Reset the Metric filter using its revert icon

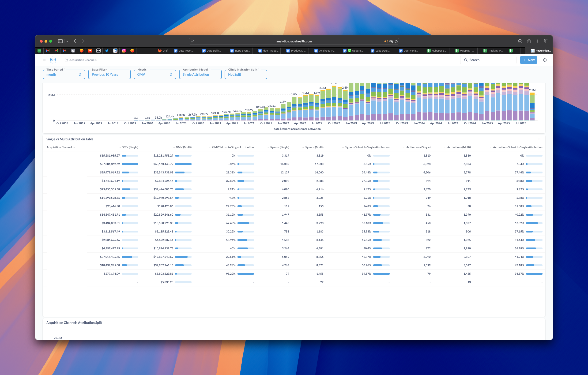coord(171,75)
